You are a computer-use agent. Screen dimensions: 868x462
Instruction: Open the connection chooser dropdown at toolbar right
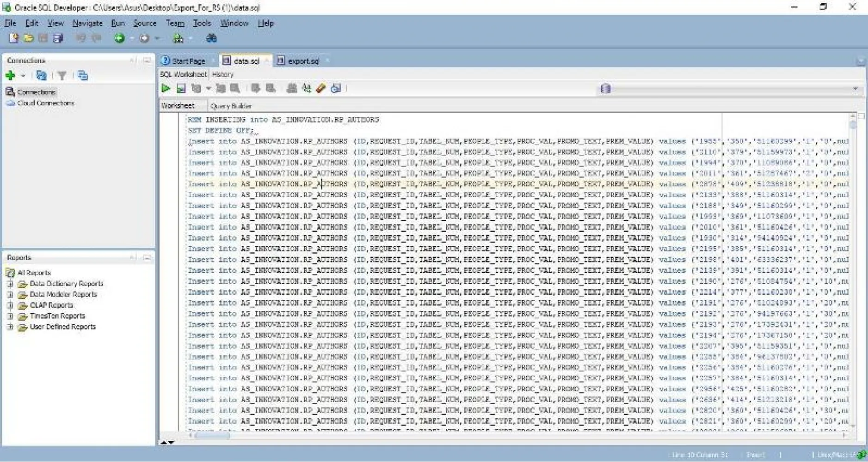coord(855,89)
